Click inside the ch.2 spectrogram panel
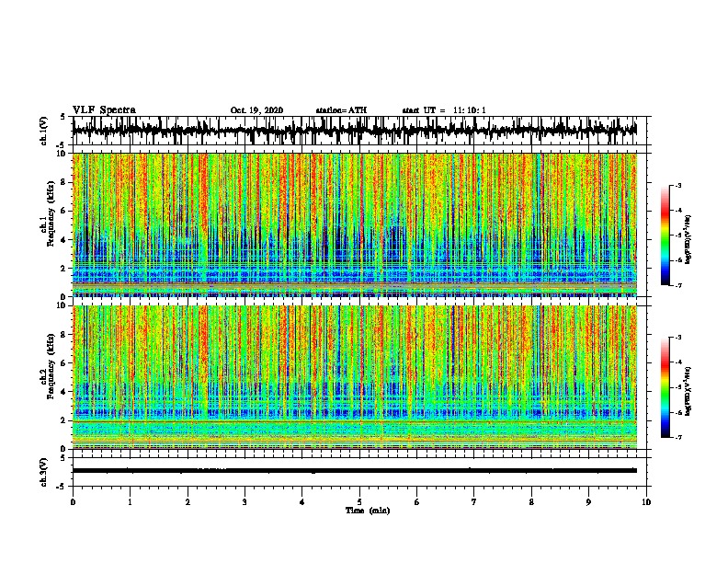The height and width of the screenshot is (563, 728). [x=355, y=377]
